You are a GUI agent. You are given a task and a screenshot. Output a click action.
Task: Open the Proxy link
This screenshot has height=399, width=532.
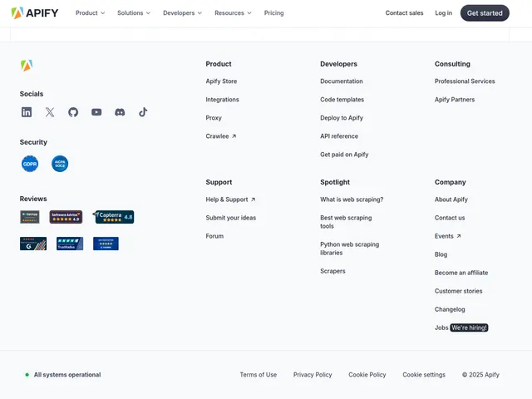click(x=214, y=118)
